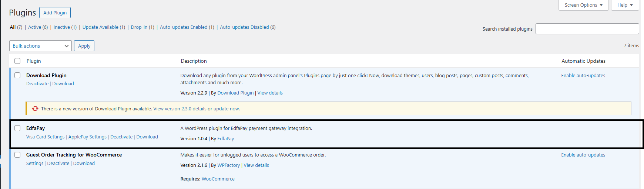Open the Bulk actions dropdown
Viewport: 644px width, 189px height.
(x=40, y=46)
